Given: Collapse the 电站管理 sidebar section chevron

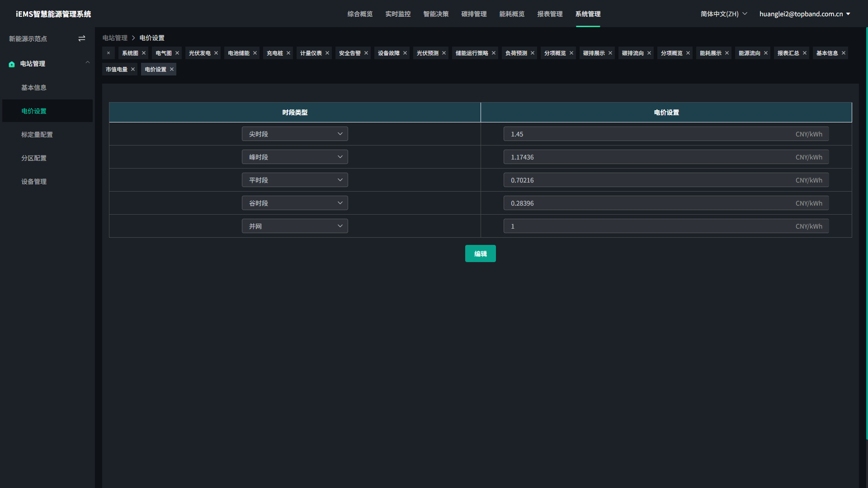Looking at the screenshot, I should [88, 63].
